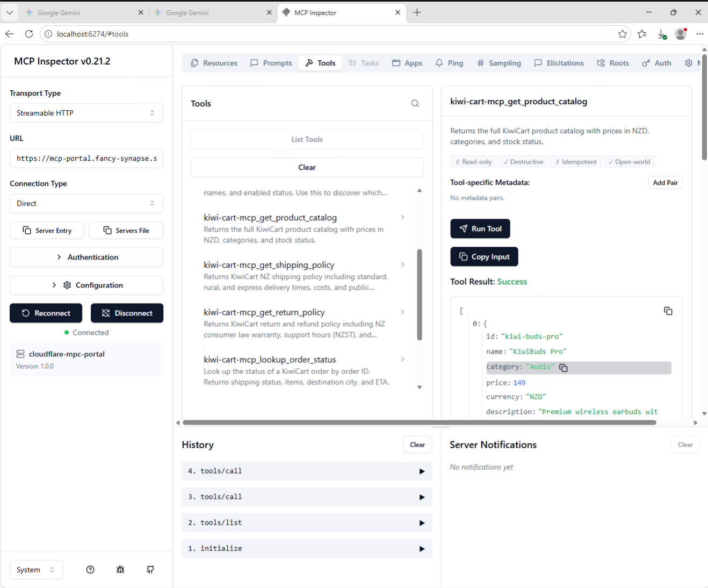Close the MCP Inspector tab
Screen dimensions: 708x588
pos(398,12)
